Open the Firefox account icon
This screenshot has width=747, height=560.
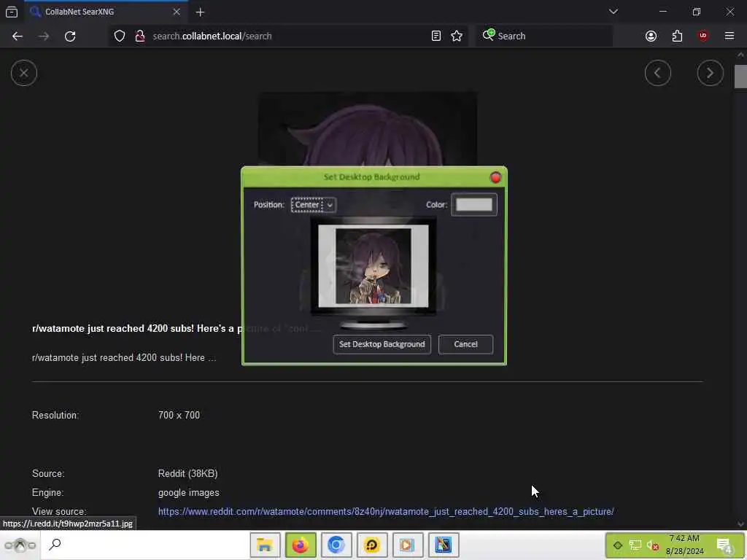651,36
